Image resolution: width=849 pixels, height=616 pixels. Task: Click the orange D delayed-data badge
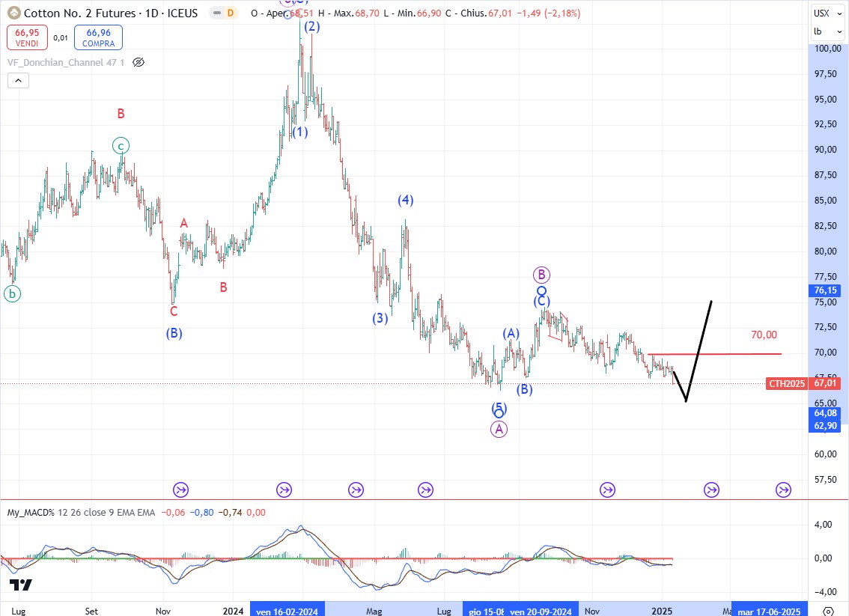[231, 13]
